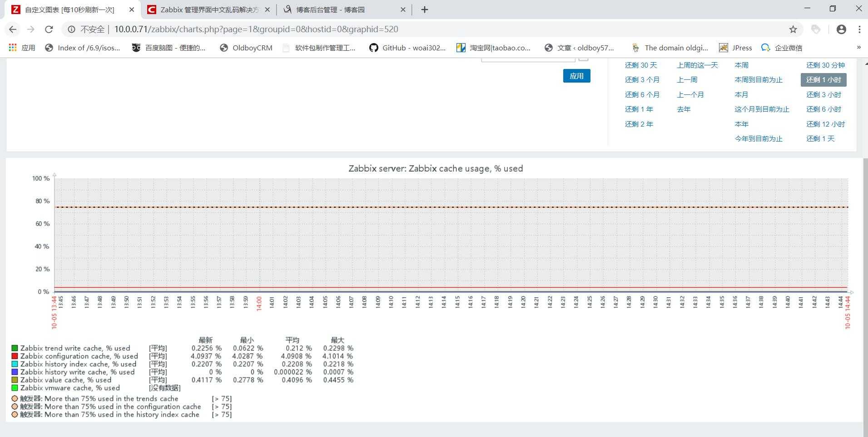Select the 还剩 12 小时 time range
The width and height of the screenshot is (868, 437).
point(825,124)
